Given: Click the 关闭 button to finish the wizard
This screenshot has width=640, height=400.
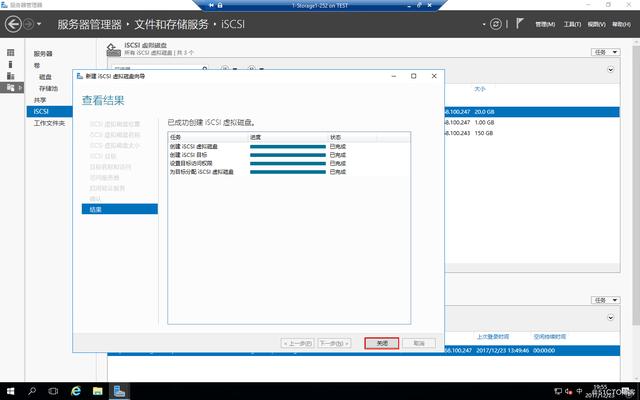Looking at the screenshot, I should click(x=382, y=343).
